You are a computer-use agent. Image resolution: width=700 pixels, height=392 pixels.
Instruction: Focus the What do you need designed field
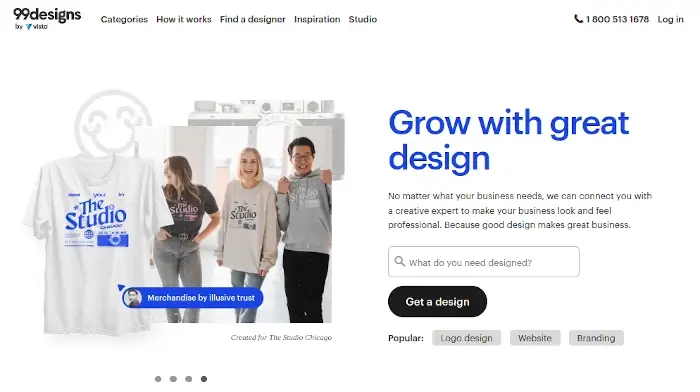click(x=483, y=262)
